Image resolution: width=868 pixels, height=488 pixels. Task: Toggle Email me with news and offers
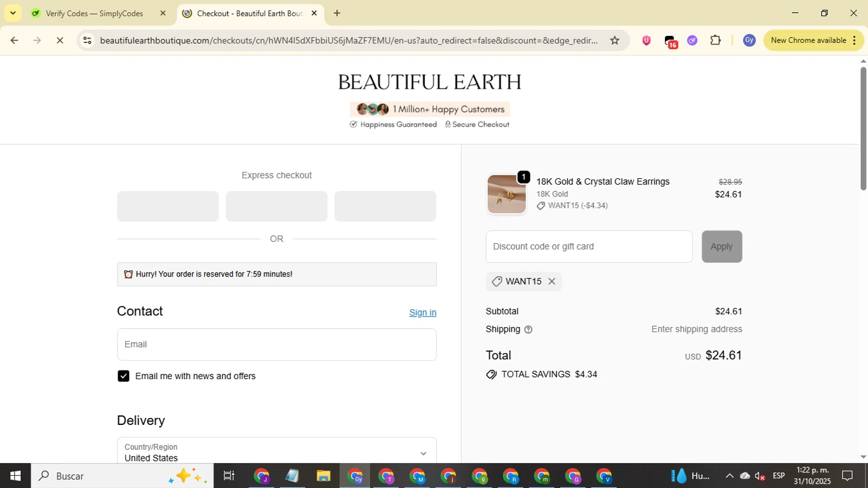click(123, 376)
